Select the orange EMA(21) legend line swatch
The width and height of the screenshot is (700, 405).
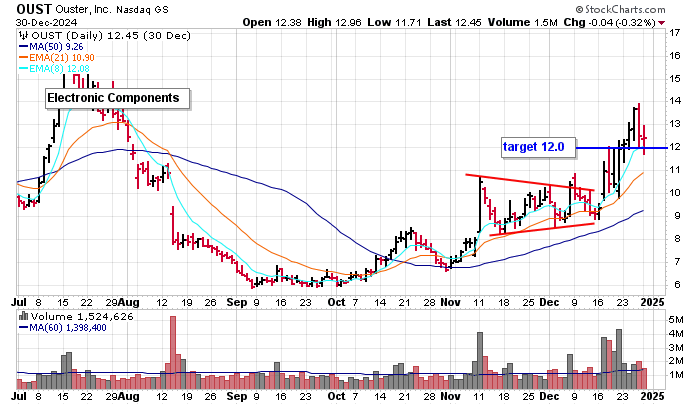24,58
